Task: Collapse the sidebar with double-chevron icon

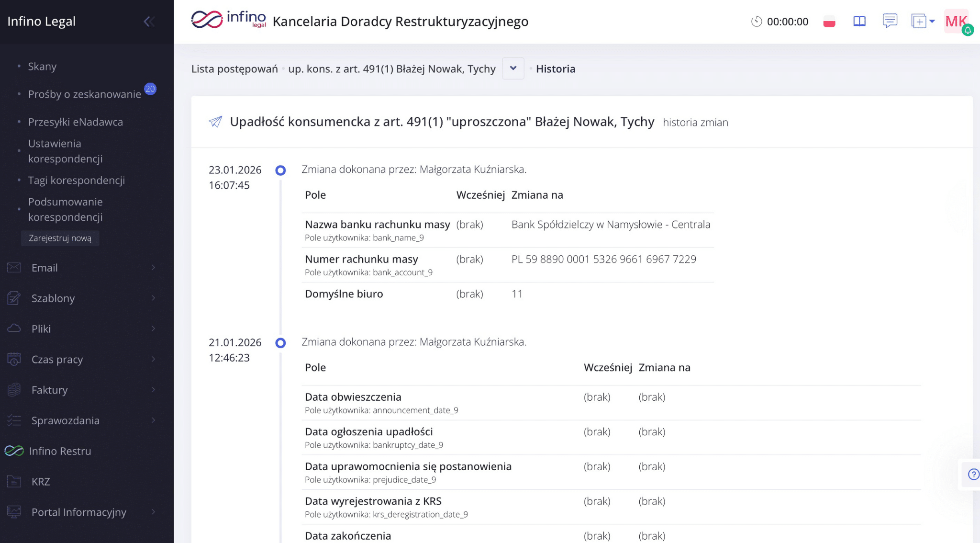Action: (x=149, y=22)
